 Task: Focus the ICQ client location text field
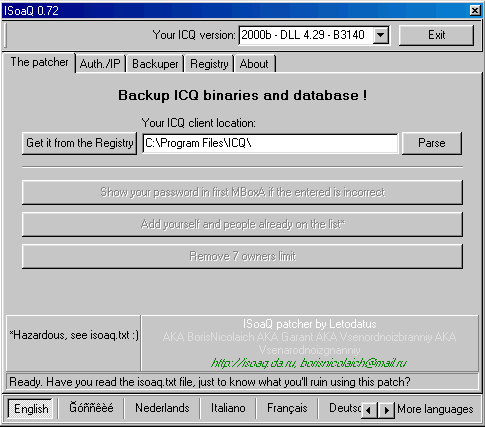[x=270, y=143]
